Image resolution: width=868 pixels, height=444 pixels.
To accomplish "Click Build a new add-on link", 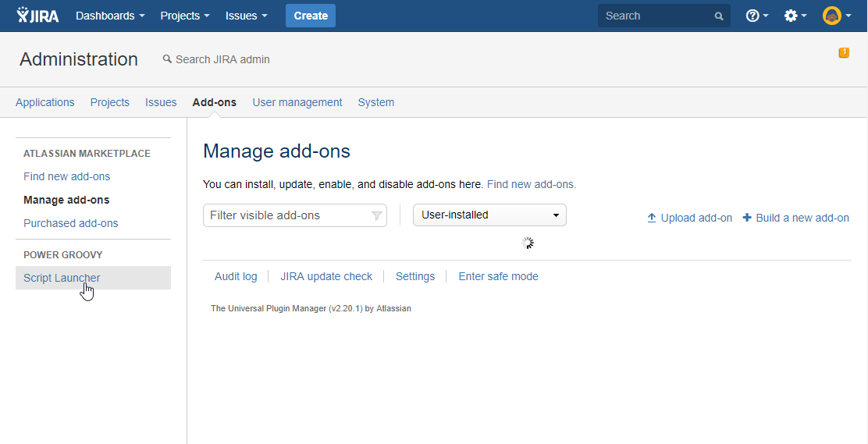I will [796, 218].
